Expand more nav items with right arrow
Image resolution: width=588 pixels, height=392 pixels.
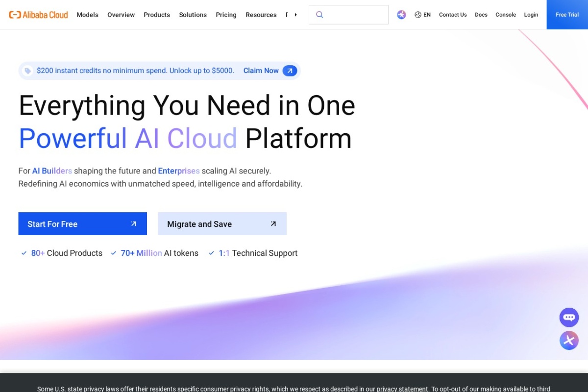point(295,15)
